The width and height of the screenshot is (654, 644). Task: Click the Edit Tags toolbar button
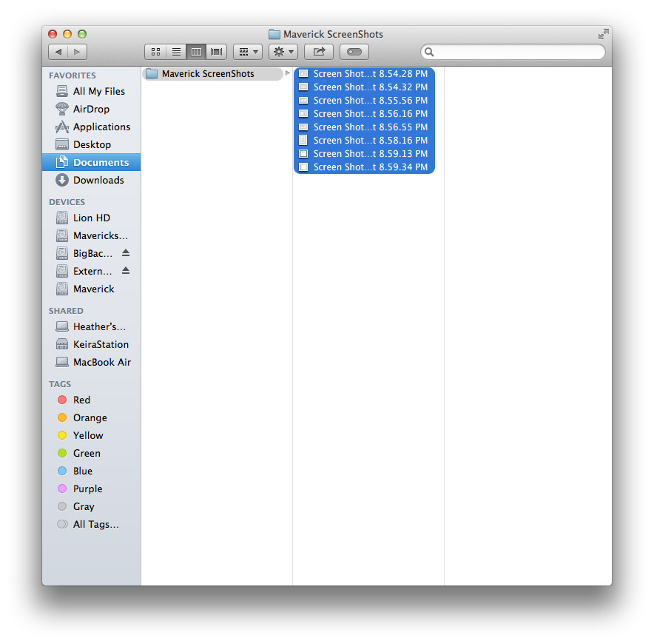[x=354, y=52]
